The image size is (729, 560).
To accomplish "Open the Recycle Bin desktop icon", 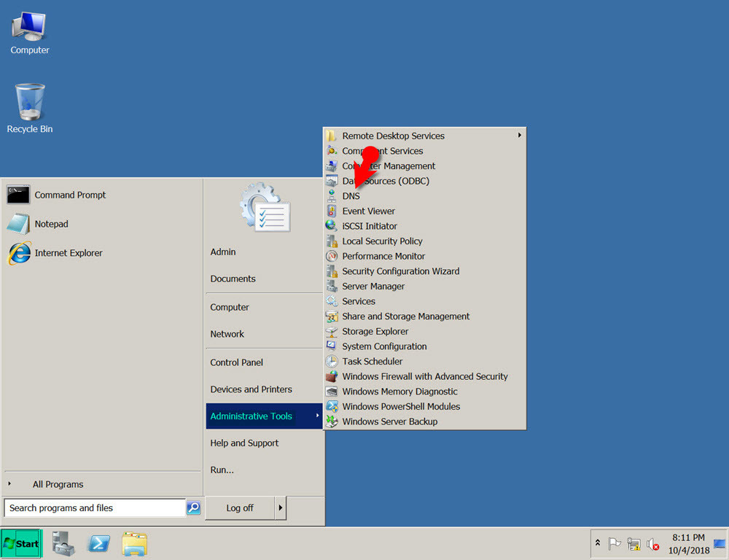I will tap(29, 109).
